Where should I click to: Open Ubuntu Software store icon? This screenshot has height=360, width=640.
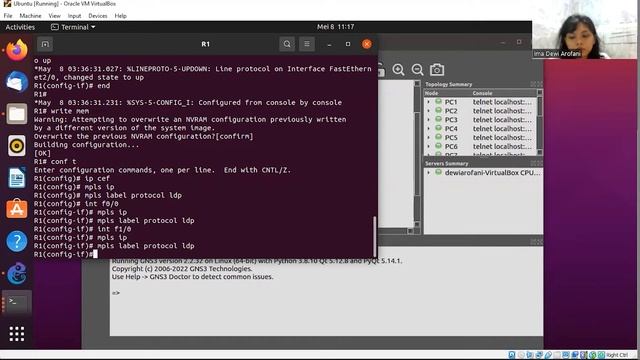coord(17,209)
